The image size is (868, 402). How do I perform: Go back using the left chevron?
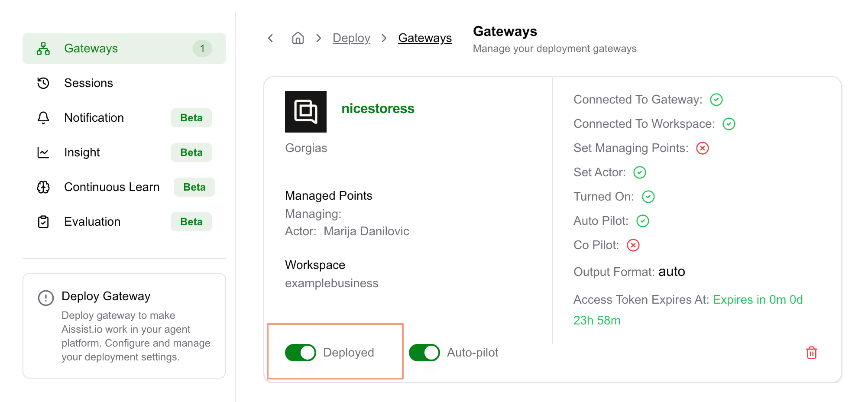tap(271, 38)
